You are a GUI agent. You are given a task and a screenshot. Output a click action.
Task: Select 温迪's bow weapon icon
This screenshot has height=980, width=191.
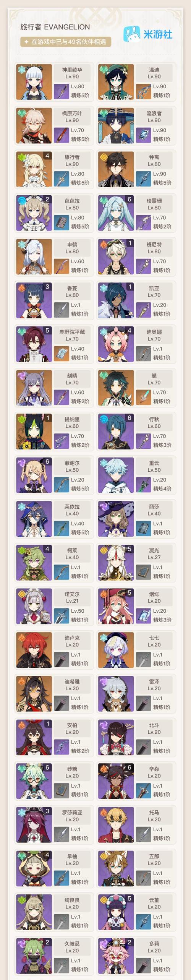coord(143,91)
